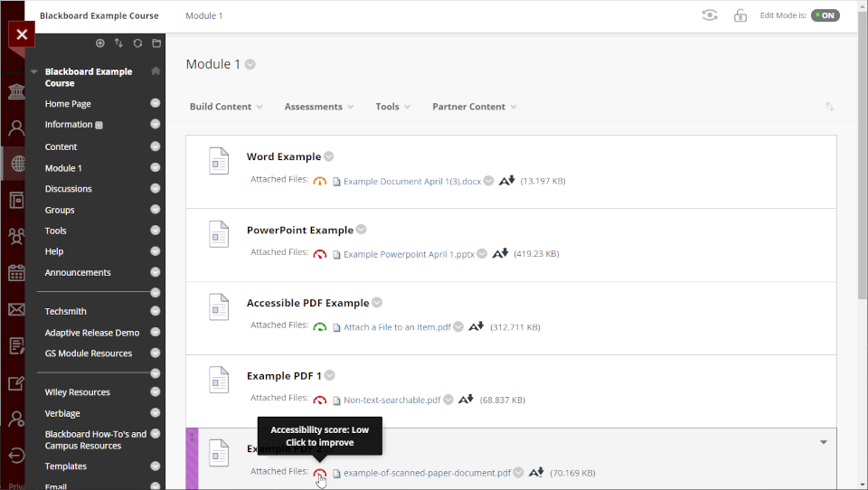
Task: Click the refresh icon in course menu
Action: (x=137, y=43)
